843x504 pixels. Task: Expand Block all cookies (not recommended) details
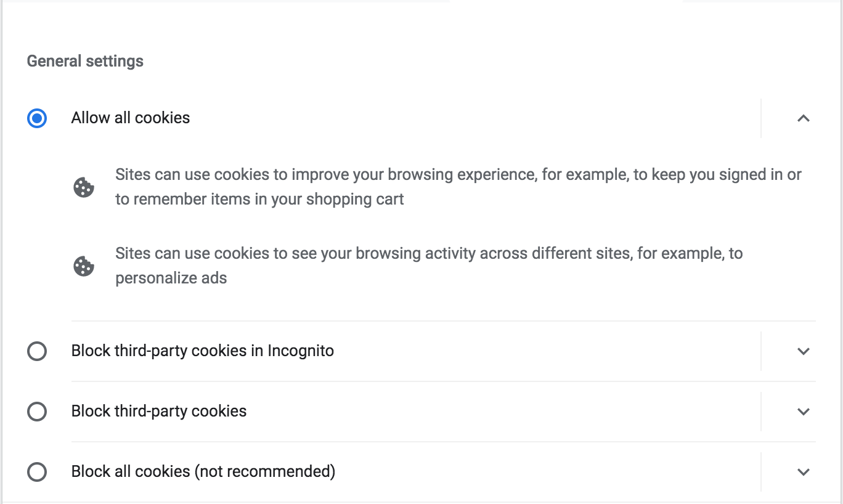click(803, 472)
